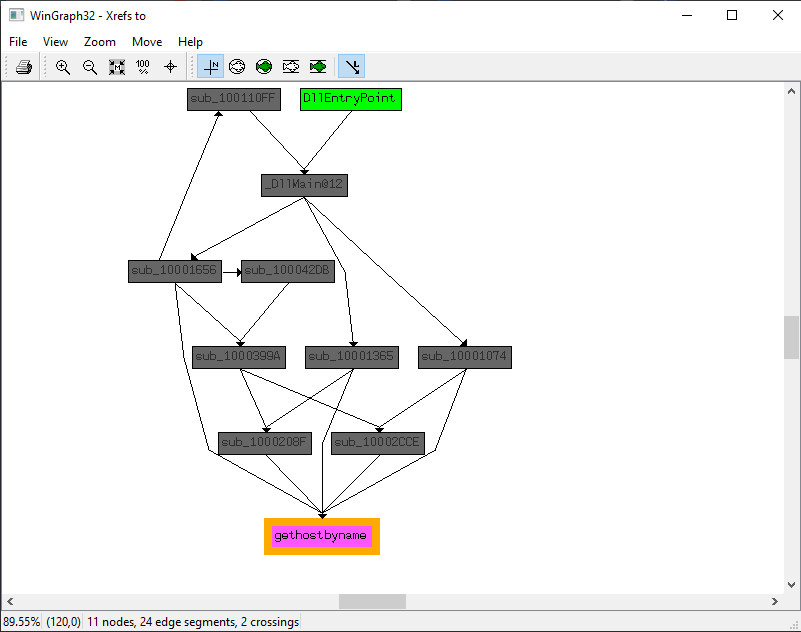Viewport: 801px width, 632px height.
Task: Toggle the highlighted arrow mode button
Action: 351,67
